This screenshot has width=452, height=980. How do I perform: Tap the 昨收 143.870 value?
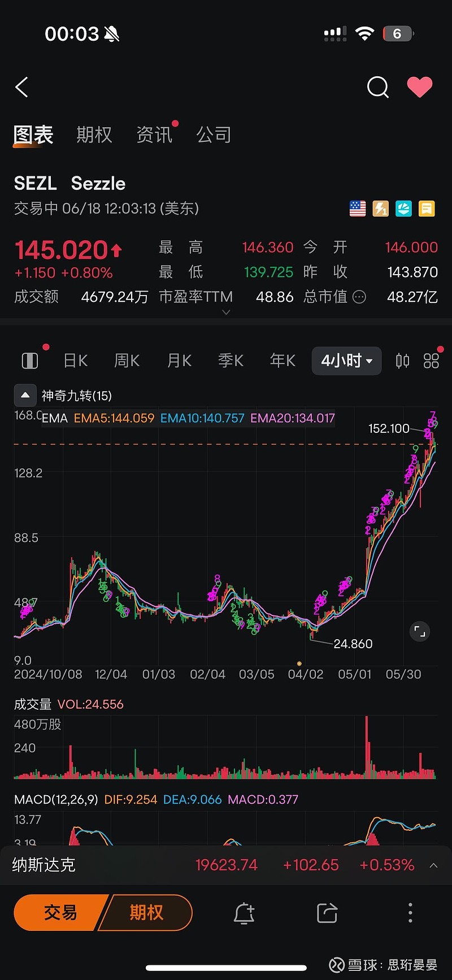pyautogui.click(x=412, y=272)
